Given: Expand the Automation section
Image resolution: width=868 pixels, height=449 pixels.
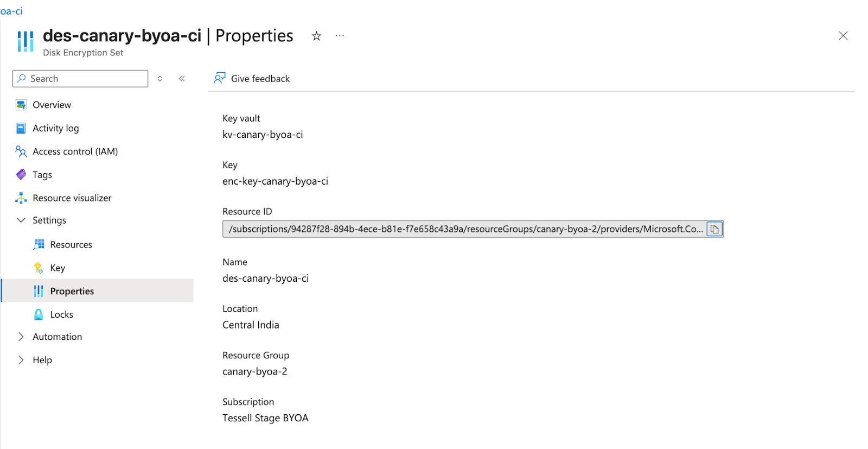Looking at the screenshot, I should pos(21,337).
